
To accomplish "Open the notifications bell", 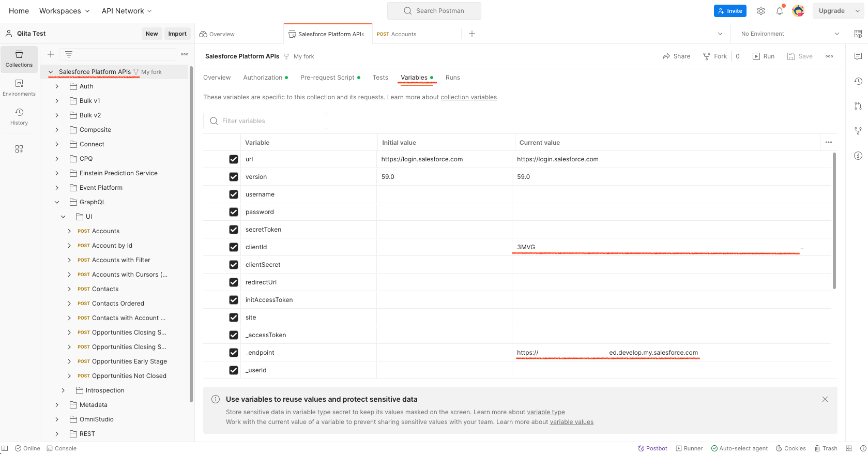I will click(x=780, y=11).
